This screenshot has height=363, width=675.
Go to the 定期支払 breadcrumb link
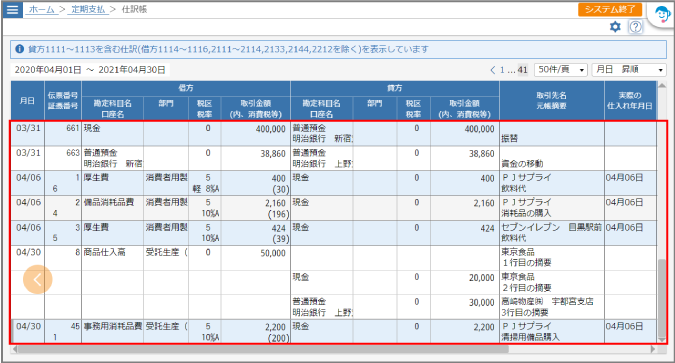(89, 9)
